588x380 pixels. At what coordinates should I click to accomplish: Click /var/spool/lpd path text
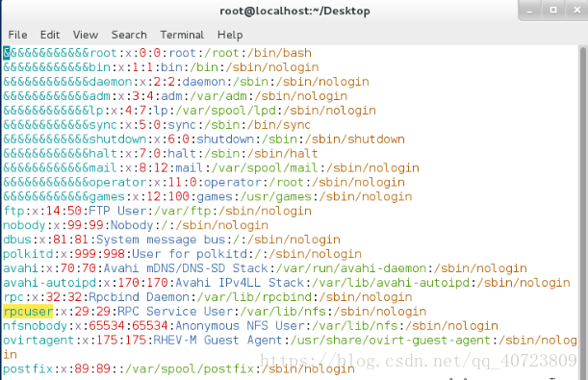tap(226, 111)
